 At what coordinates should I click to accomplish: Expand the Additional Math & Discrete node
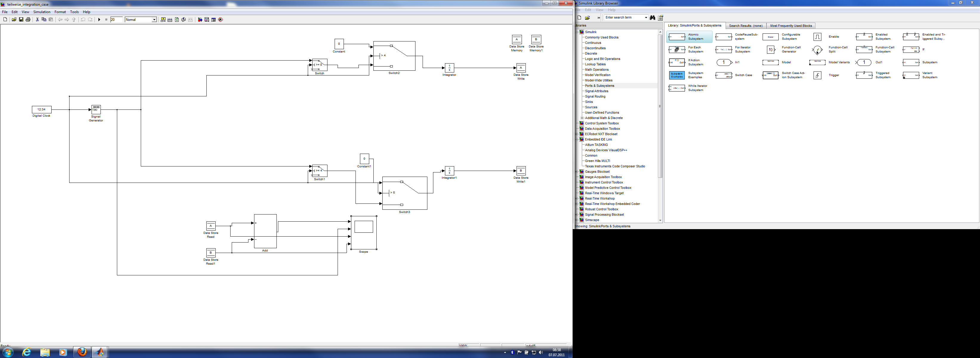coord(582,118)
